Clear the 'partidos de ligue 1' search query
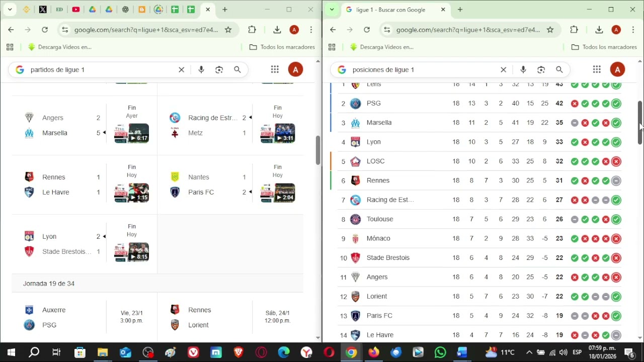Image resolution: width=644 pixels, height=362 pixels. pyautogui.click(x=182, y=70)
